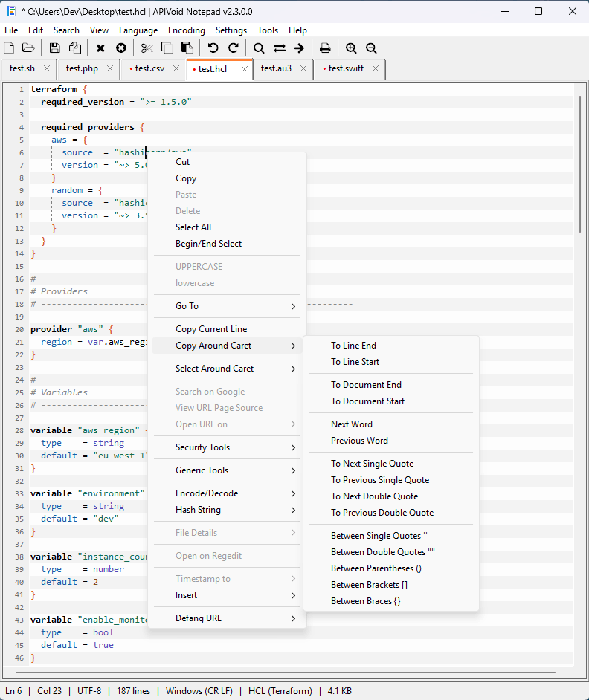Viewport: 589px width, 700px height.
Task: Click the Undo arrow icon
Action: (213, 48)
